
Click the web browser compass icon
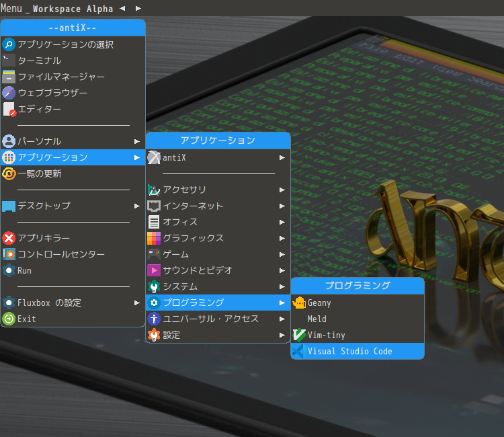[9, 93]
